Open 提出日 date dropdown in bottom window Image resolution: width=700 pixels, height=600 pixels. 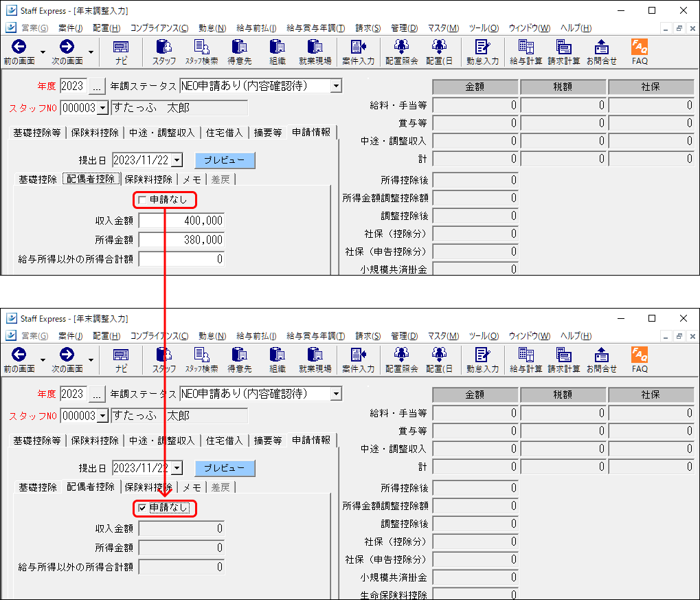click(177, 468)
